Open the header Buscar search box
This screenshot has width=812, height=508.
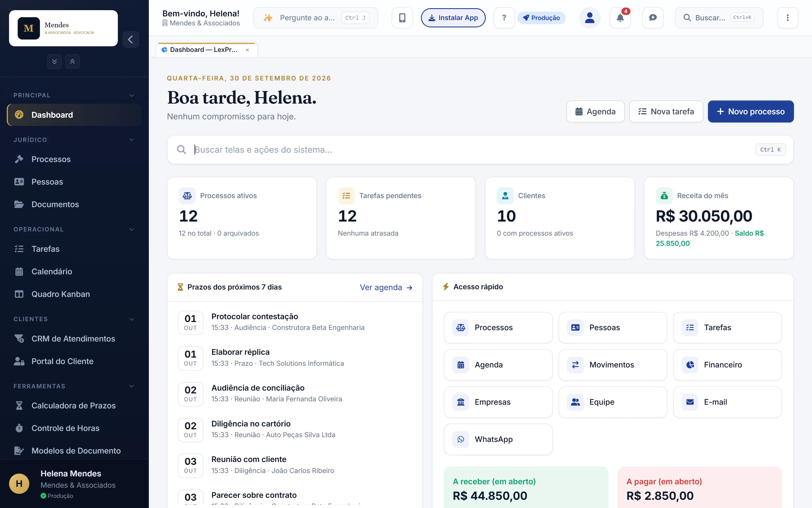point(719,18)
